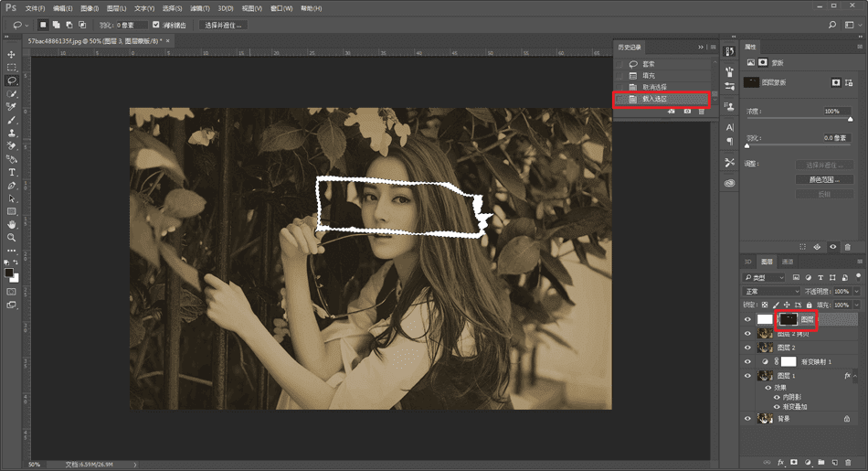Delete current state in History panel
Viewport: 868px width, 471px height.
coord(702,111)
